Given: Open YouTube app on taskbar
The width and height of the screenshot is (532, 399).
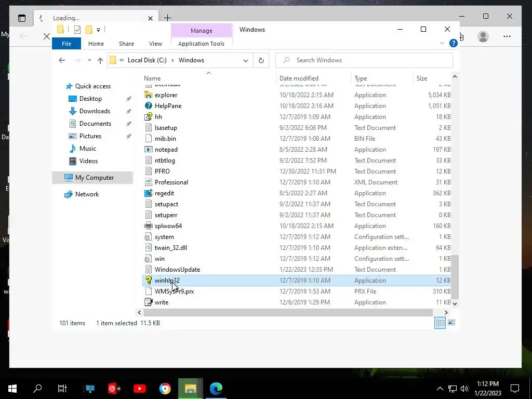Looking at the screenshot, I should tap(139, 389).
